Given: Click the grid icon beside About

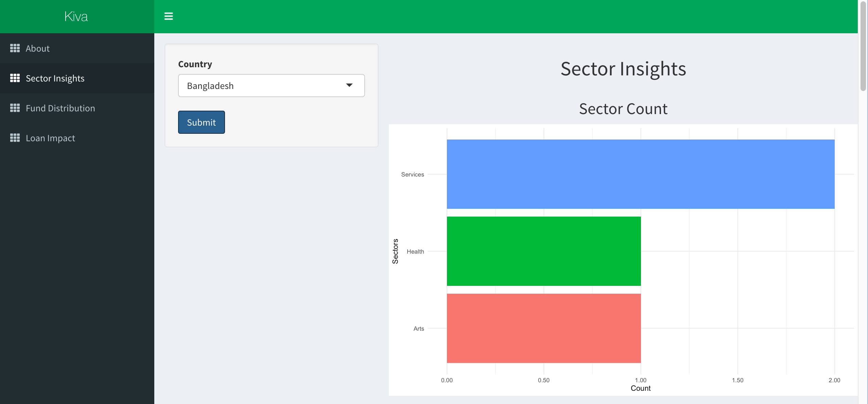Looking at the screenshot, I should coord(15,48).
